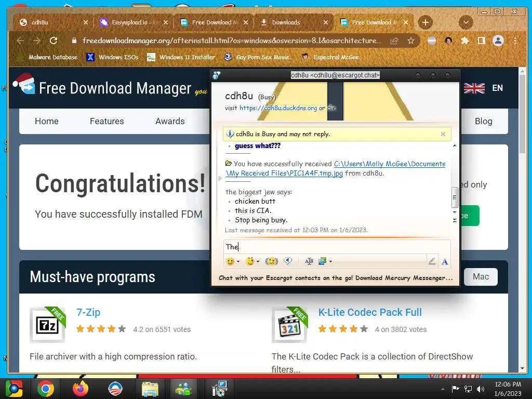Send a nudge with the shaking face icon
Image resolution: width=532 pixels, height=399 pixels.
tap(271, 261)
